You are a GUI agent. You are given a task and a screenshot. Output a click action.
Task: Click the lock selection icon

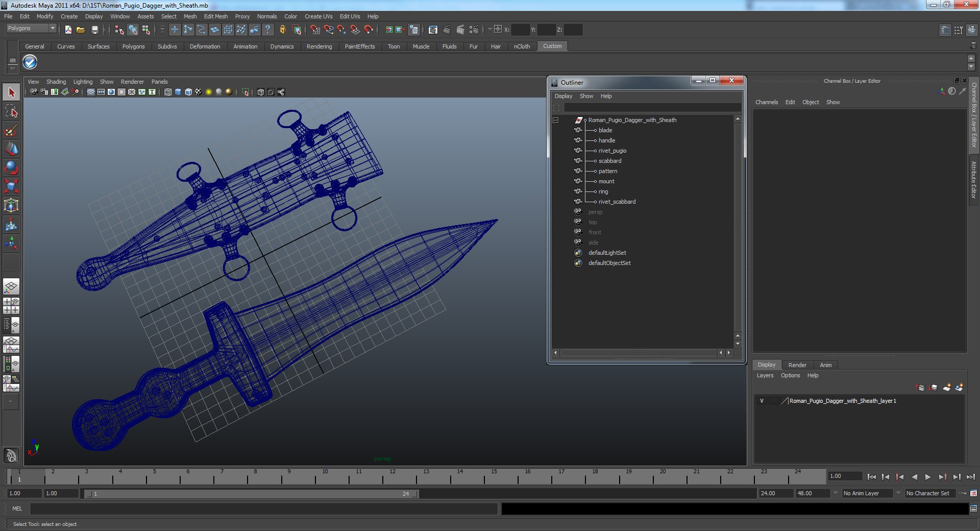click(x=282, y=30)
